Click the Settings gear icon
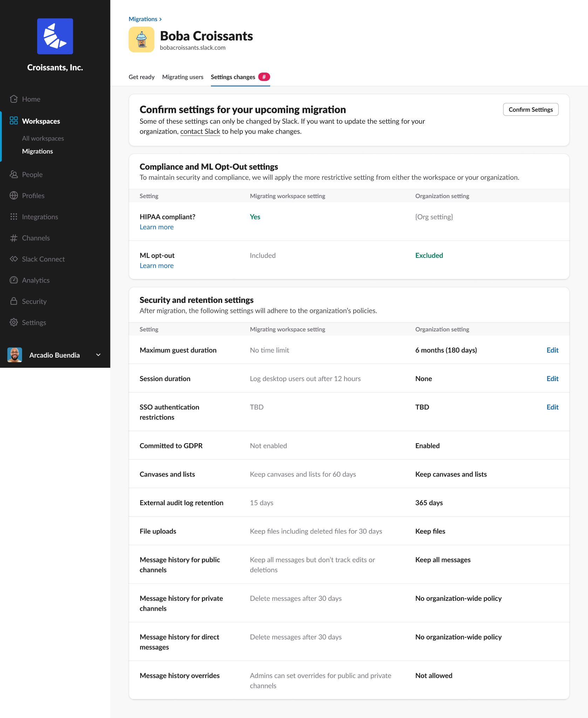588x718 pixels. point(14,323)
